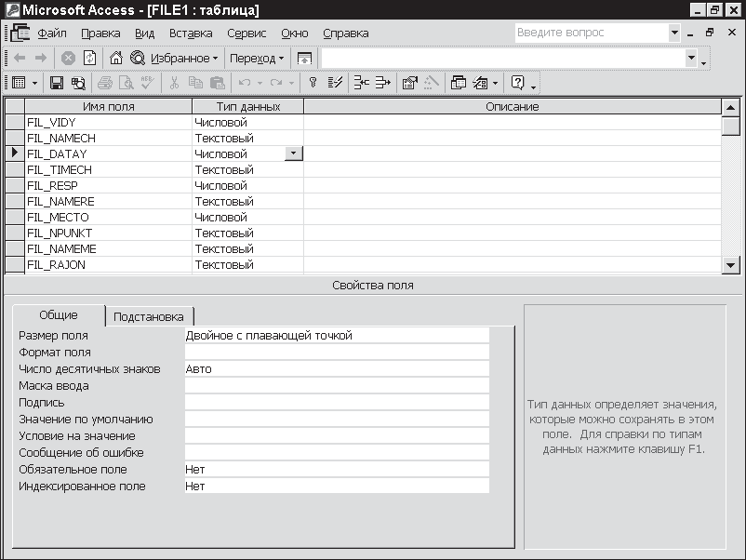This screenshot has height=560, width=746.
Task: Select the Общие tab
Action: (x=59, y=315)
